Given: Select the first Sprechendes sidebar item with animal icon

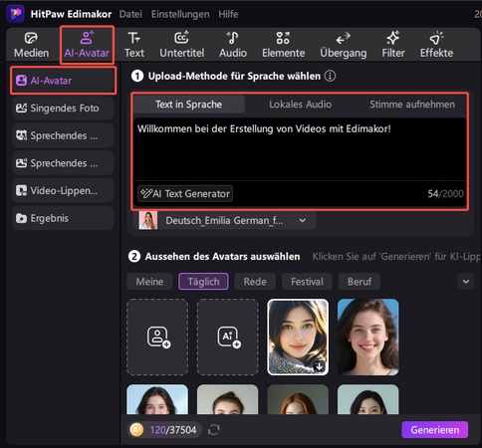Looking at the screenshot, I should pos(63,135).
